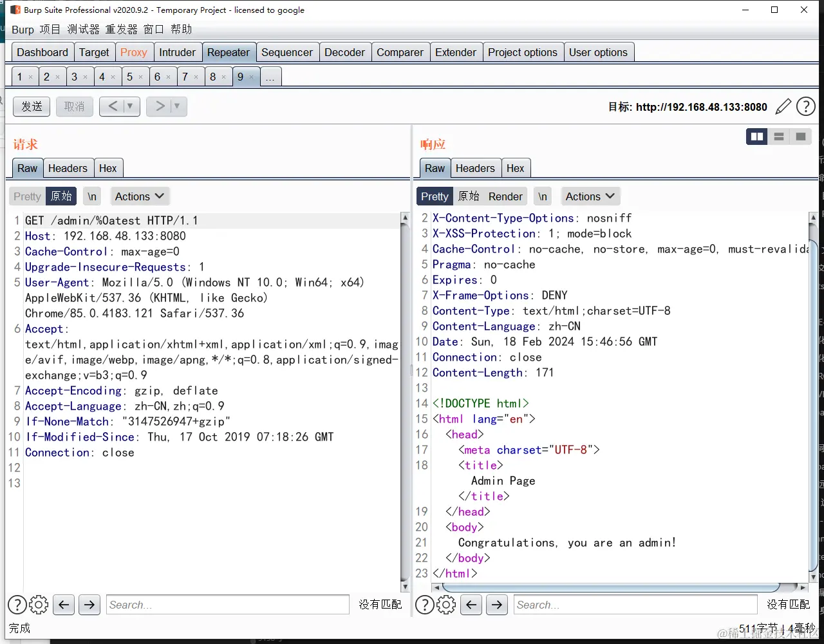
Task: Select top-bottom split layout icon
Action: pyautogui.click(x=779, y=137)
